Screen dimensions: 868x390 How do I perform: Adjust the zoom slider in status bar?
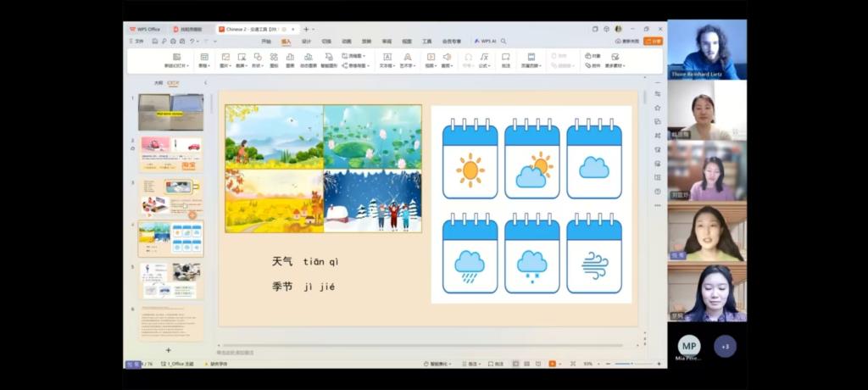point(623,364)
